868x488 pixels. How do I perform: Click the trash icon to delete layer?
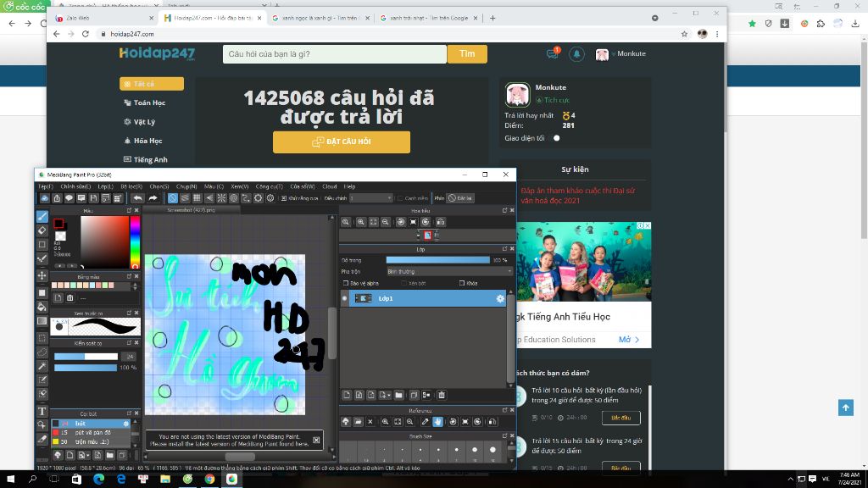coord(442,395)
